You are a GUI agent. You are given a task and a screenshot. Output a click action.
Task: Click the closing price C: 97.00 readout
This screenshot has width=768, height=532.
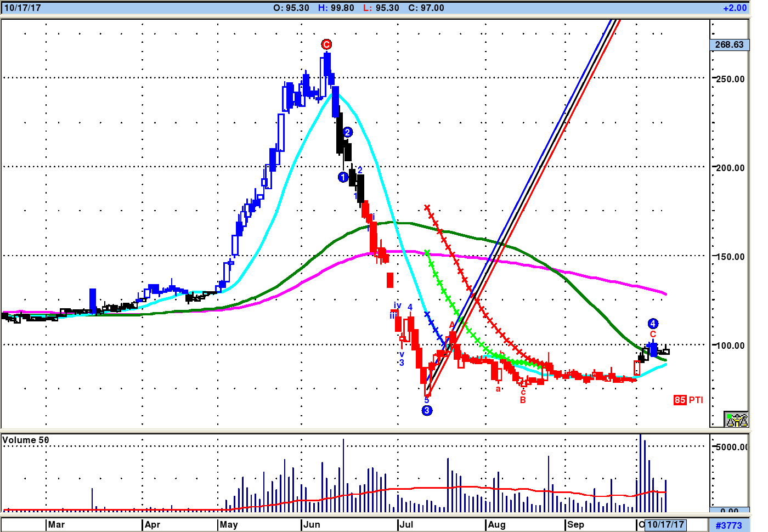(x=426, y=8)
